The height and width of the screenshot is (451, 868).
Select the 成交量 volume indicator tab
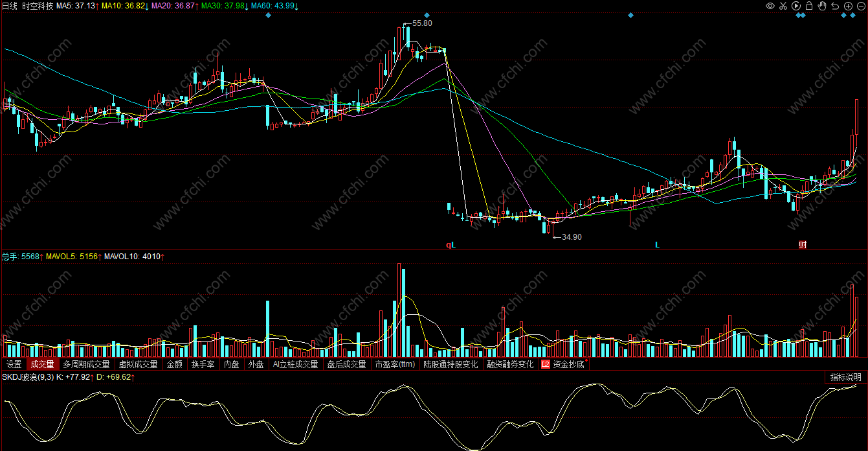tap(43, 364)
